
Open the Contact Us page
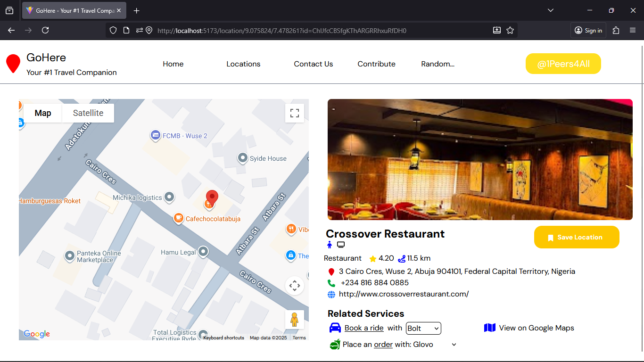(x=314, y=64)
